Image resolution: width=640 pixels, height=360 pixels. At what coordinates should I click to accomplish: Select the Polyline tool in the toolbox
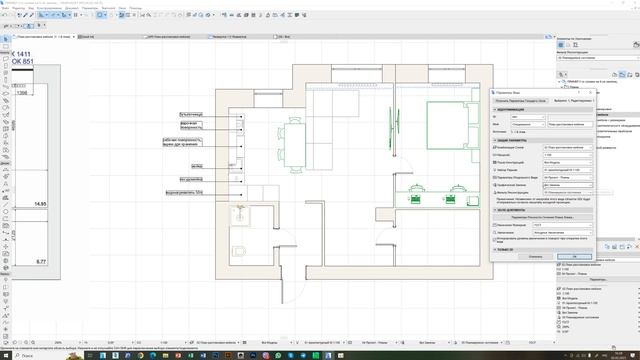6,218
